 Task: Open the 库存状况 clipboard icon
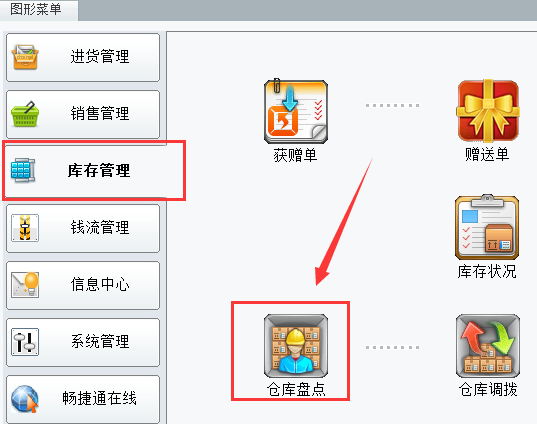(x=487, y=227)
